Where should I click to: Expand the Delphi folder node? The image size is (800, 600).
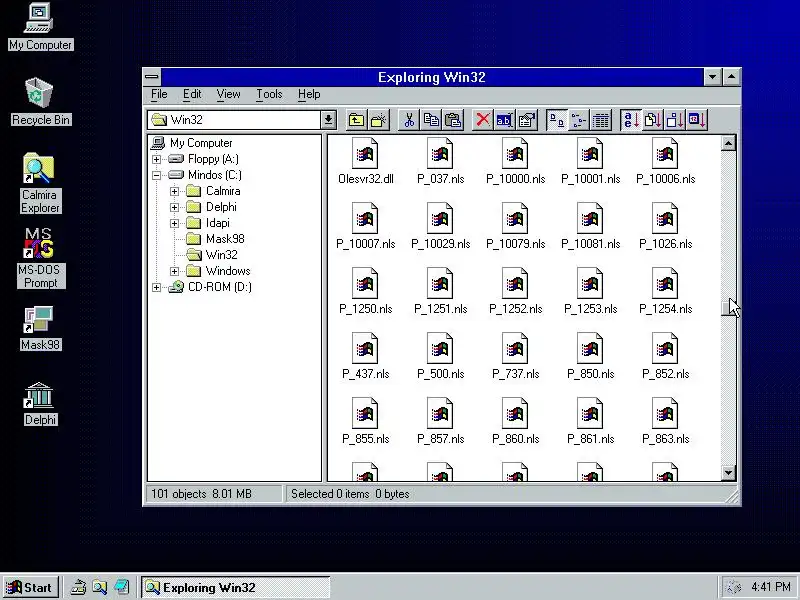174,208
